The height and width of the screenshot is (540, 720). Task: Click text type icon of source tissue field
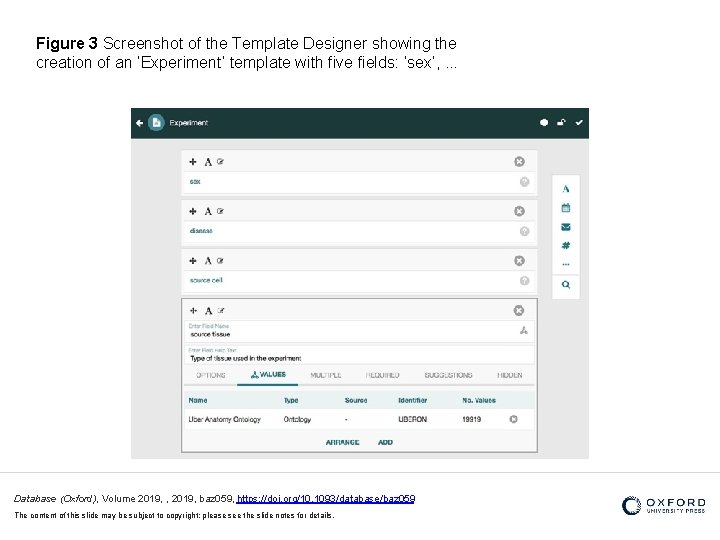[x=208, y=311]
